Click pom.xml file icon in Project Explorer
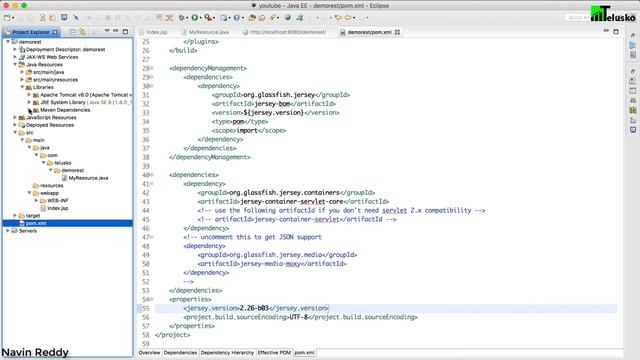 [x=22, y=223]
